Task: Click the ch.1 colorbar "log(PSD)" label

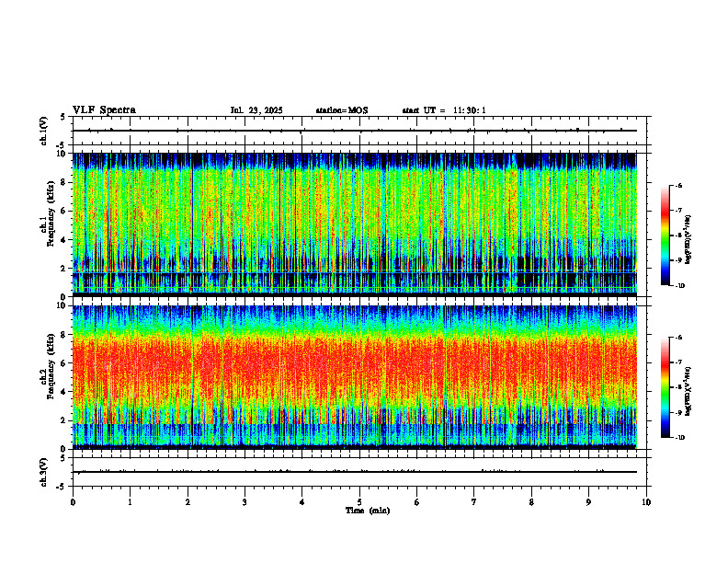Action: [x=688, y=240]
